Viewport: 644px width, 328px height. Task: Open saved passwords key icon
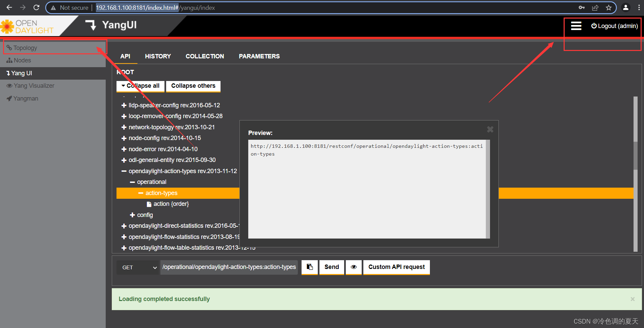[x=582, y=7]
